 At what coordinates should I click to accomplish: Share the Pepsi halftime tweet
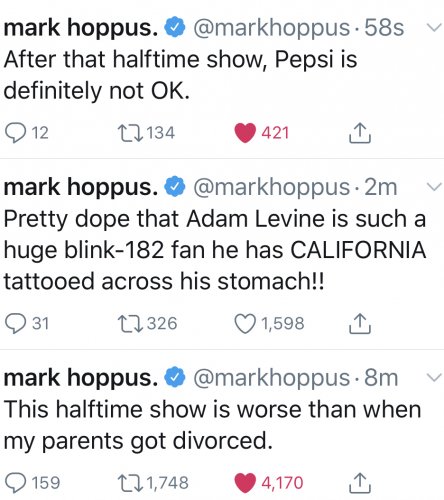point(360,133)
